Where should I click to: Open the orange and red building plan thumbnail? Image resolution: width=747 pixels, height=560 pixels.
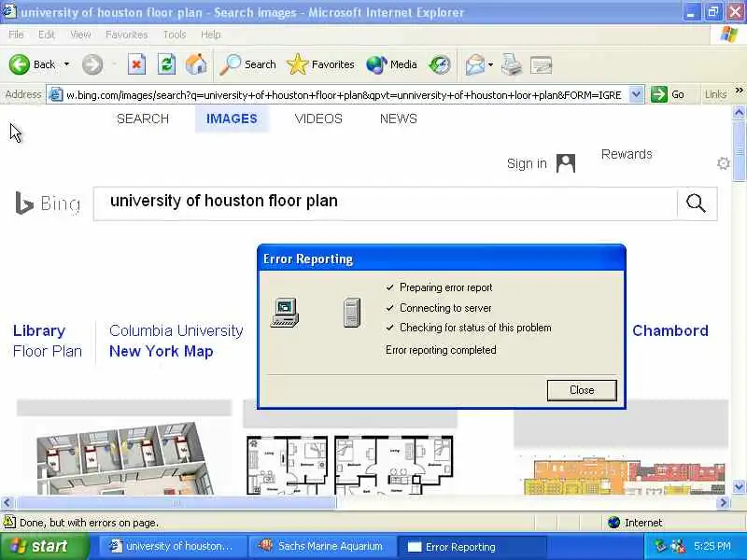click(x=624, y=475)
